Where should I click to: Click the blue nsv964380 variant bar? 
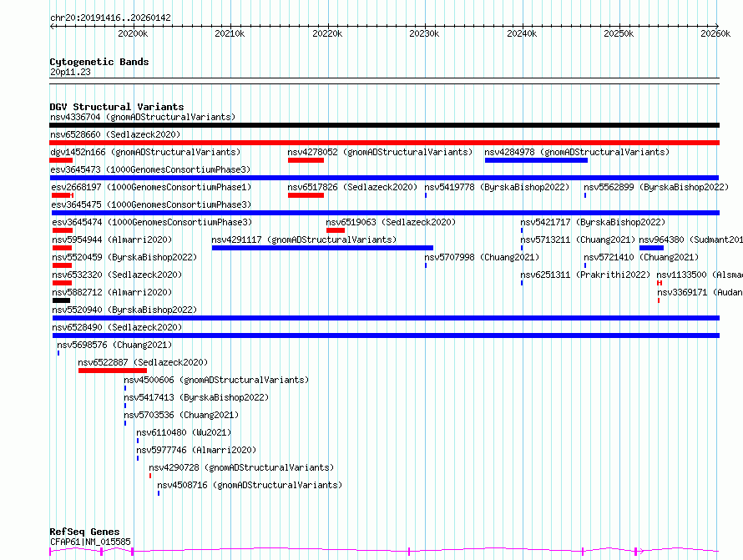(x=651, y=248)
